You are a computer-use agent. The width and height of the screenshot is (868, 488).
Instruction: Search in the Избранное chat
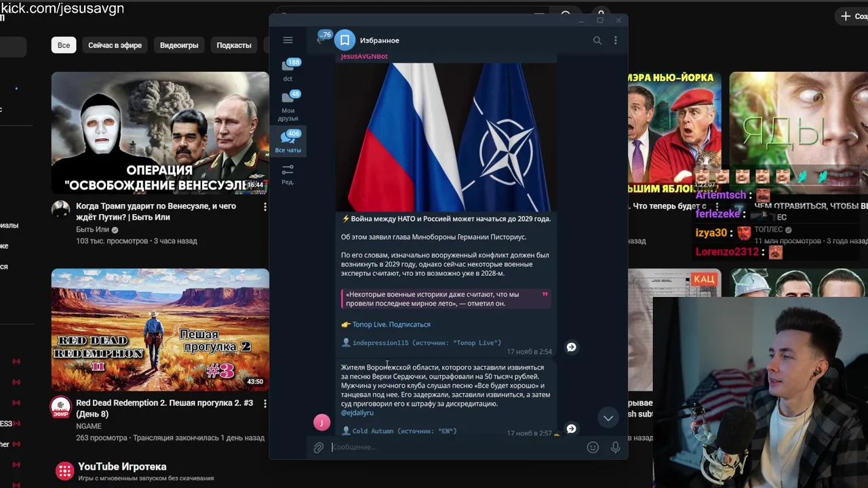coord(597,41)
